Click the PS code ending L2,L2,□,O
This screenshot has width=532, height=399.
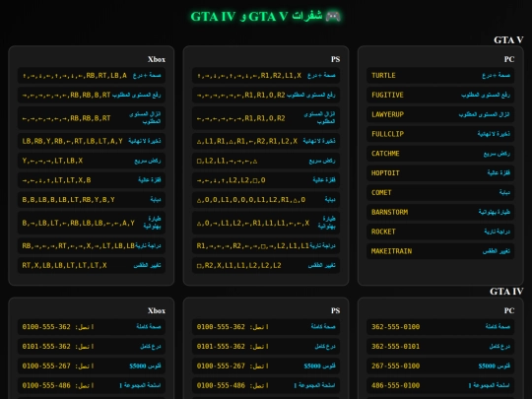pos(232,180)
